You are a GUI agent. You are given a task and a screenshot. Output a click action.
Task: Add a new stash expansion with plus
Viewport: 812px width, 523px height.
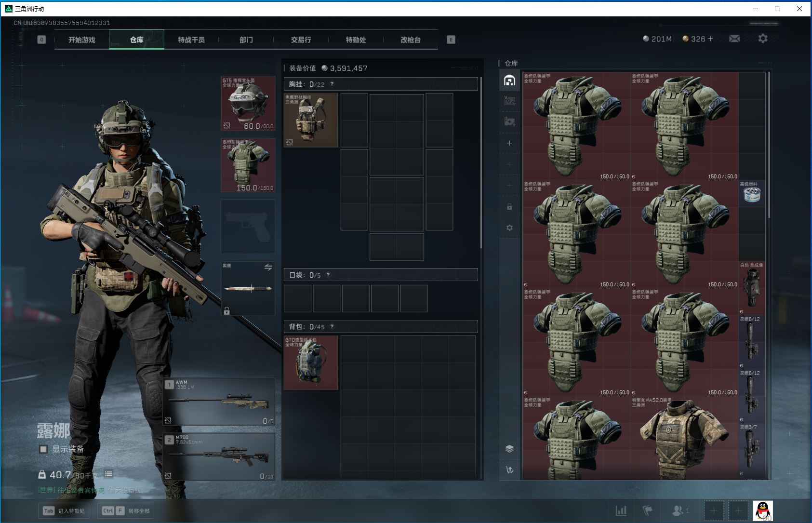click(509, 143)
